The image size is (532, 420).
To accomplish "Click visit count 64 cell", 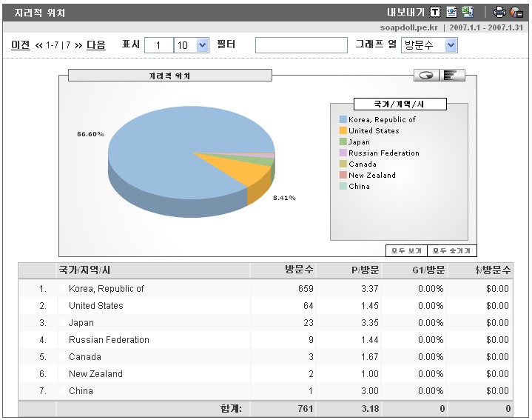I will click(309, 306).
